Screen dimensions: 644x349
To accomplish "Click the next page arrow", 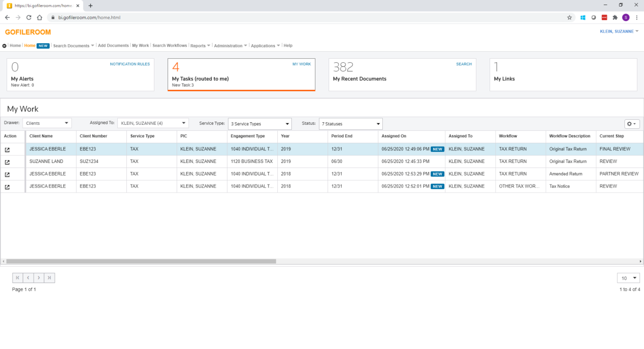I will click(x=39, y=278).
